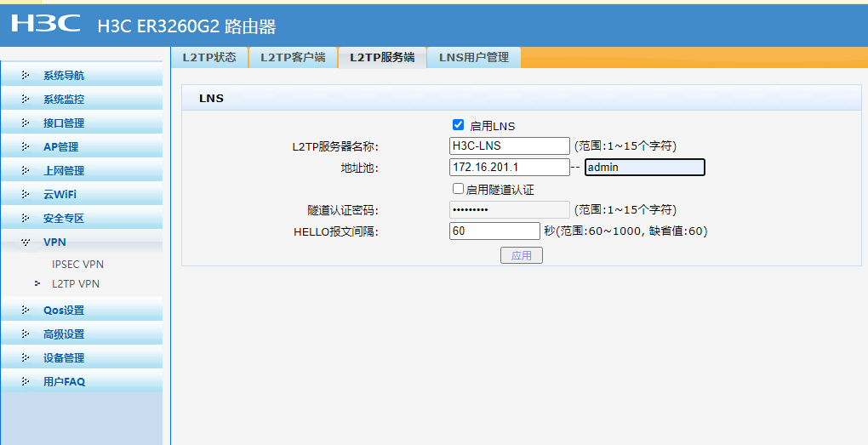Click the arrow icon beside 接口管理
The image size is (868, 445).
(26, 123)
